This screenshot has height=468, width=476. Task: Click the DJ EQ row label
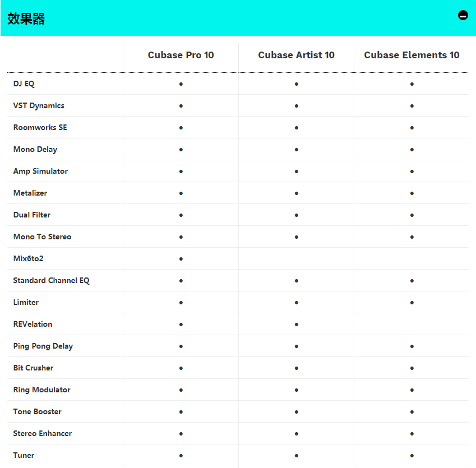[x=24, y=84]
